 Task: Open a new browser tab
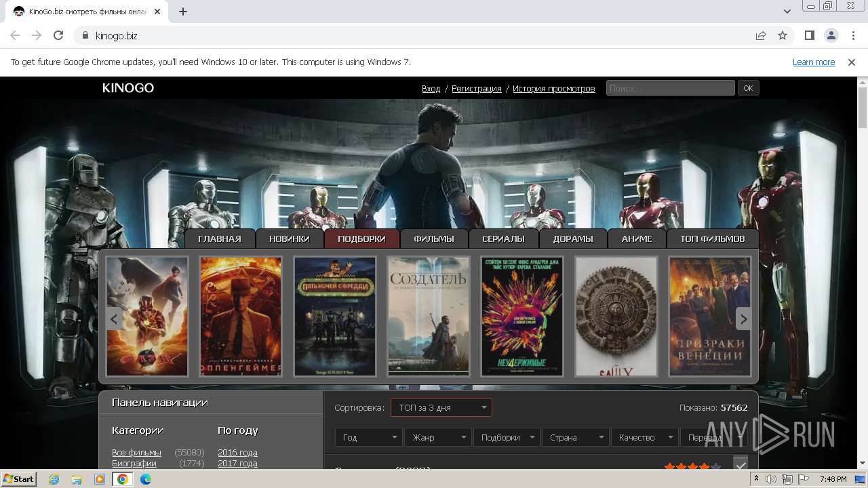point(183,12)
